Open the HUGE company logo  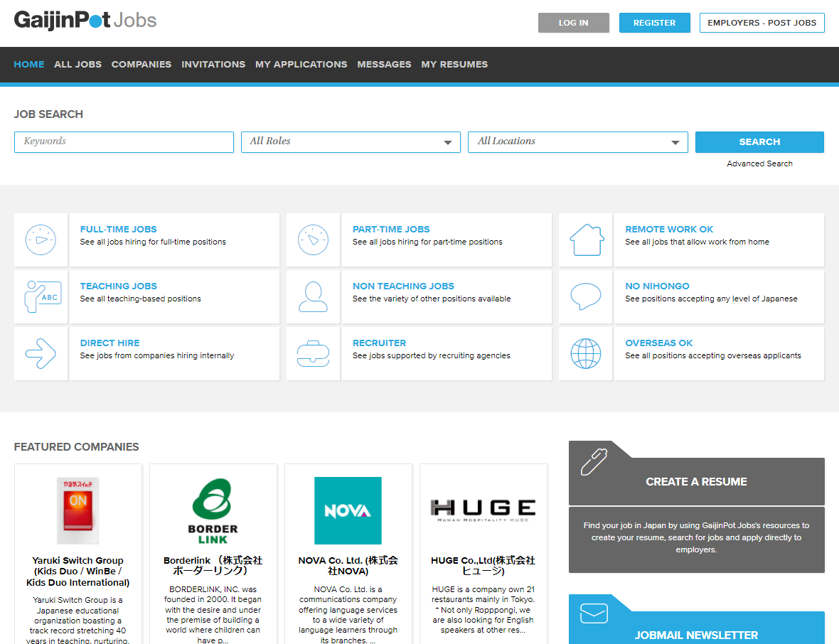coord(483,510)
